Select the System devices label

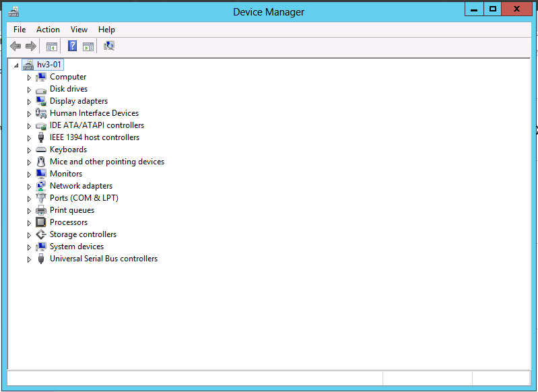pyautogui.click(x=77, y=247)
